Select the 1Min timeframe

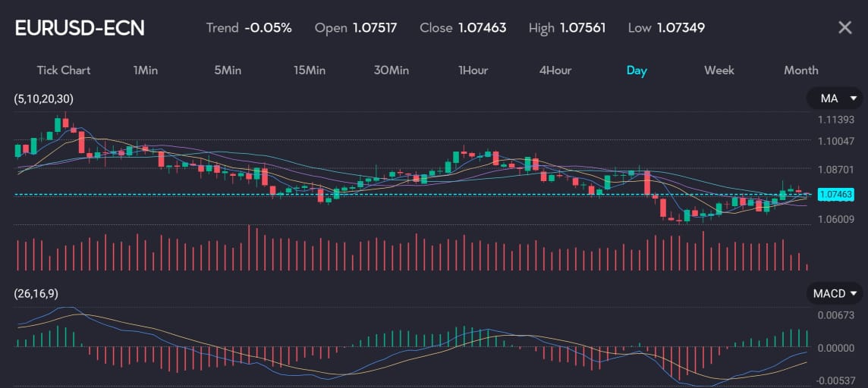145,70
